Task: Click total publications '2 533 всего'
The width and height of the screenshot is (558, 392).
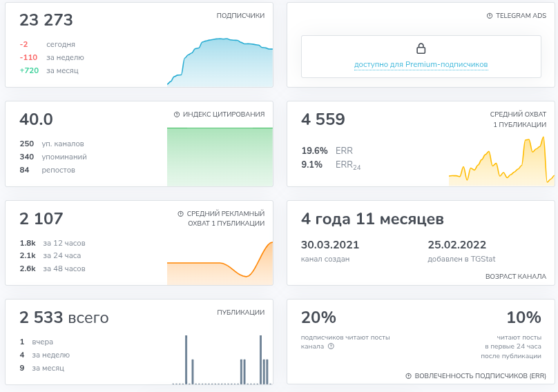Action: pos(64,317)
